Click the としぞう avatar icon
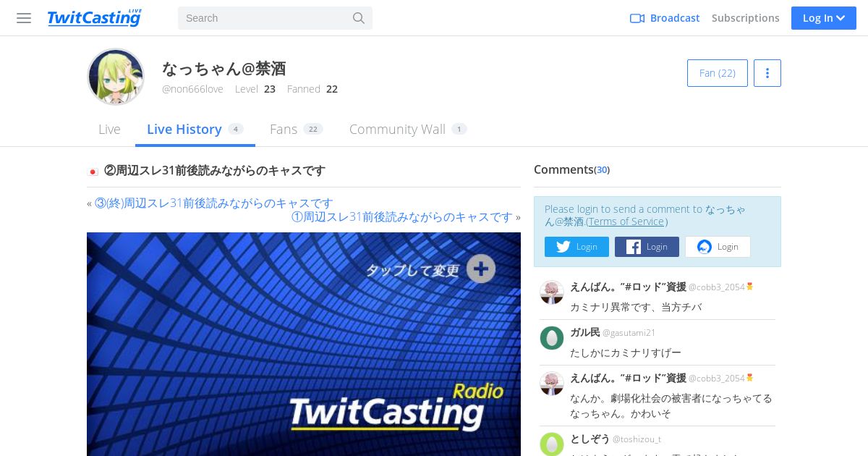Image resolution: width=868 pixels, height=456 pixels. (552, 444)
